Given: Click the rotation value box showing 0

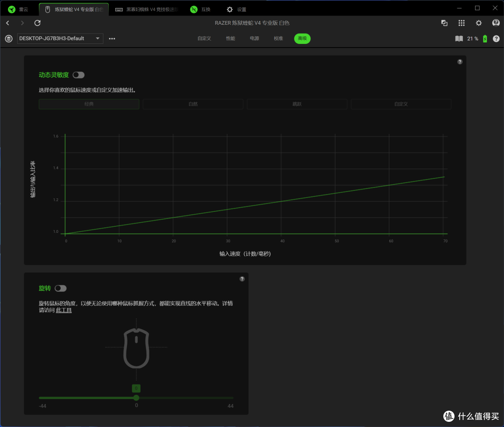Looking at the screenshot, I should pyautogui.click(x=136, y=388).
